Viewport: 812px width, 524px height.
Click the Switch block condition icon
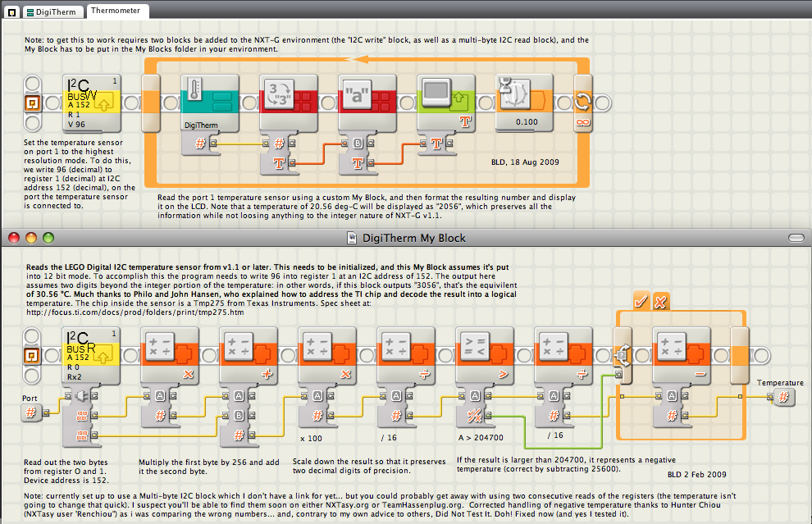coord(622,355)
